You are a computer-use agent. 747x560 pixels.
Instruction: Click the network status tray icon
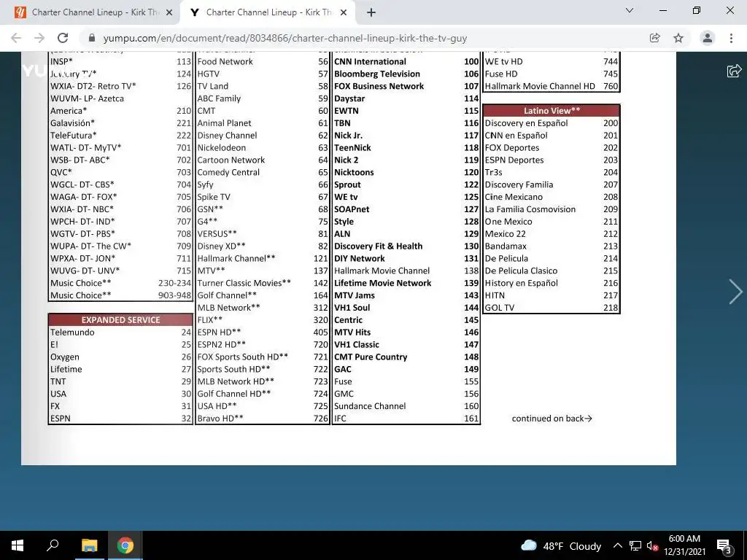[x=635, y=545]
